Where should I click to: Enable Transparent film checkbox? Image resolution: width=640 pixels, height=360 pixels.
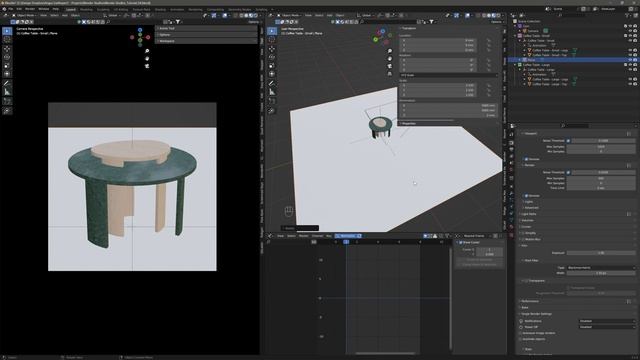(526, 281)
